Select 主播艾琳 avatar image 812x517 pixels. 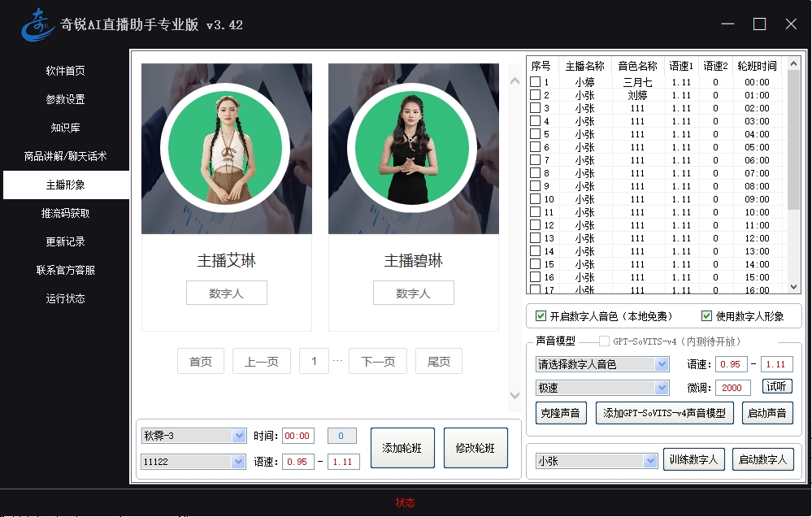(227, 149)
